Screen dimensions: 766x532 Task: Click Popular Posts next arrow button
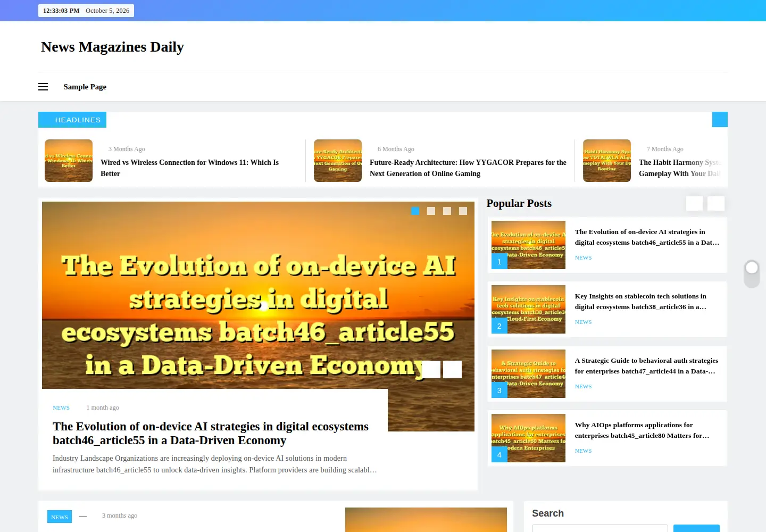click(716, 203)
